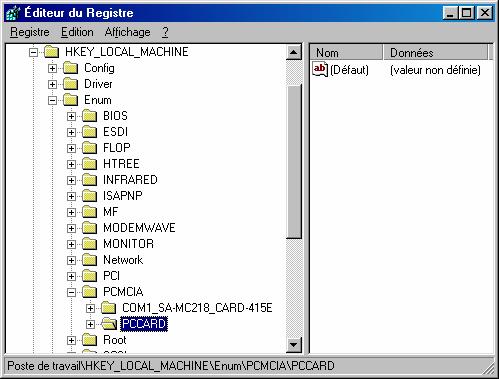The width and height of the screenshot is (499, 379).
Task: Minimize the Éditeur du Registre window
Action: pos(450,13)
